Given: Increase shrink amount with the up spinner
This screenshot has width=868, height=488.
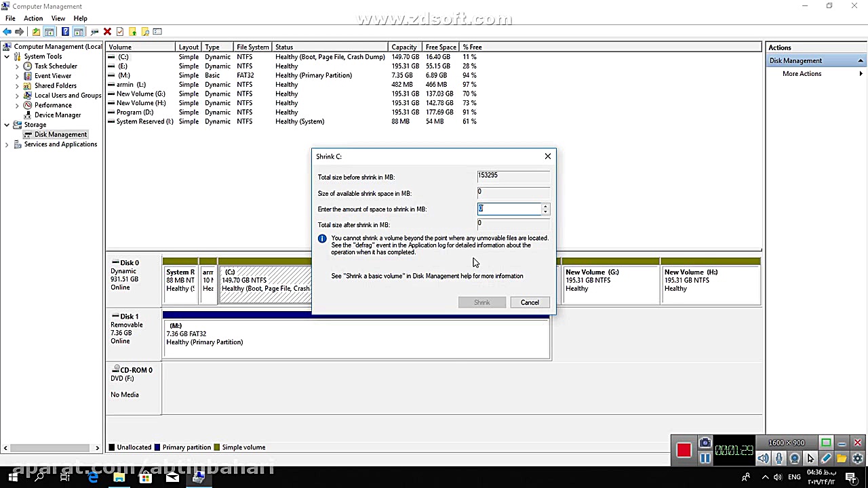Looking at the screenshot, I should tap(545, 207).
